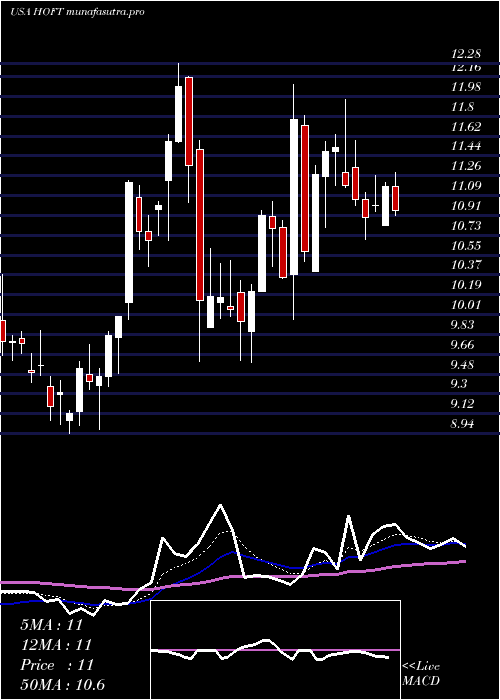Select the 10.73 price axis label
The width and height of the screenshot is (500, 700).
click(x=466, y=225)
